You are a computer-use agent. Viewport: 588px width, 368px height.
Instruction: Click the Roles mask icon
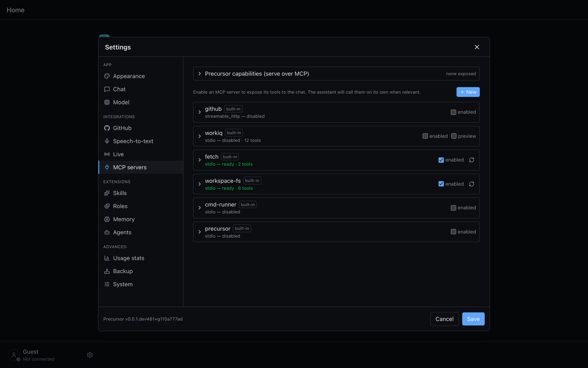[x=107, y=206]
